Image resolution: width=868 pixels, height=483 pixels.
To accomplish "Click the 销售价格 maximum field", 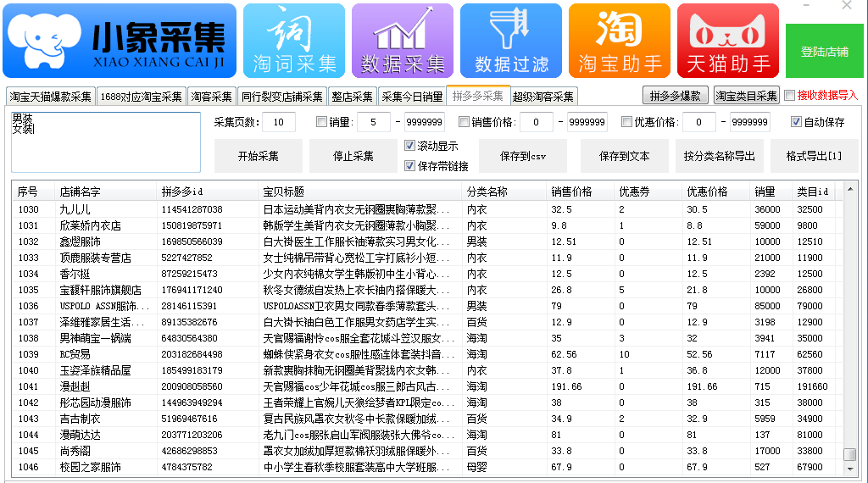I will click(x=587, y=122).
